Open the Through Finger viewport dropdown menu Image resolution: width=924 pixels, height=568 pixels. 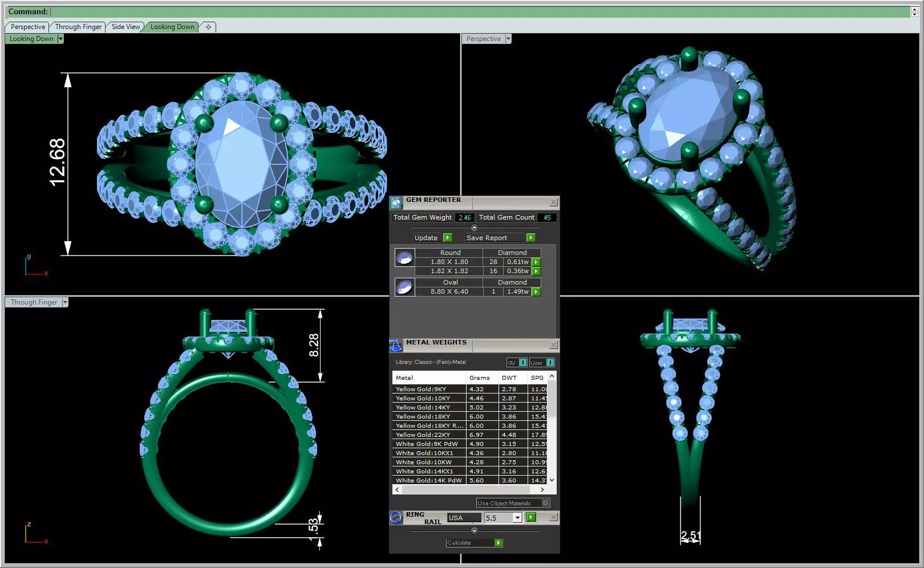[65, 302]
